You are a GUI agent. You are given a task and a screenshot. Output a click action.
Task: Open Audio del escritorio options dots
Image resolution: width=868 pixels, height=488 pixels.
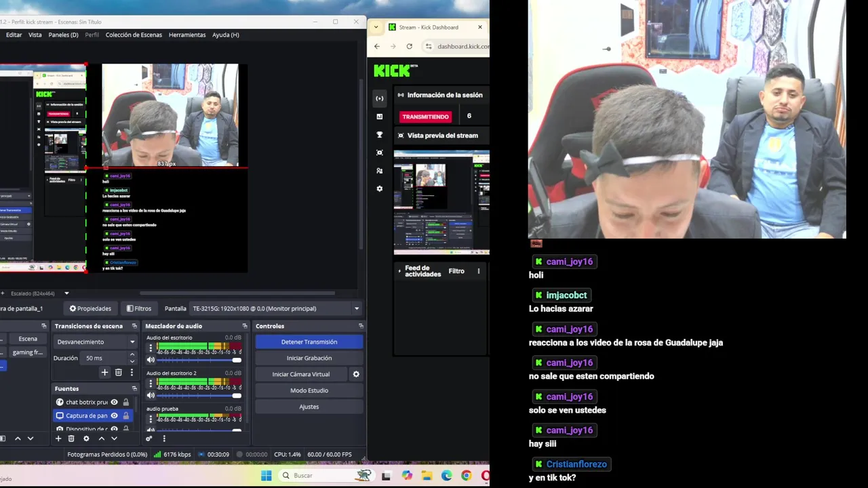coord(151,348)
